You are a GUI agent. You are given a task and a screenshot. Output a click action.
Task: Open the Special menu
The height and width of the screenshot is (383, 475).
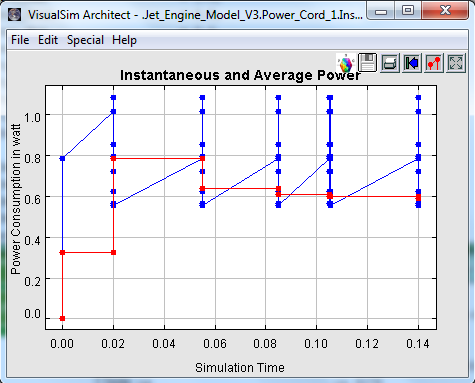85,40
